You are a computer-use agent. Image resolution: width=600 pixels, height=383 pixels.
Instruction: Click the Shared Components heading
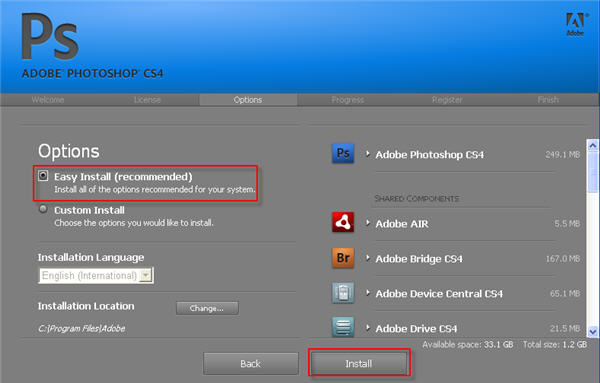[x=417, y=199]
